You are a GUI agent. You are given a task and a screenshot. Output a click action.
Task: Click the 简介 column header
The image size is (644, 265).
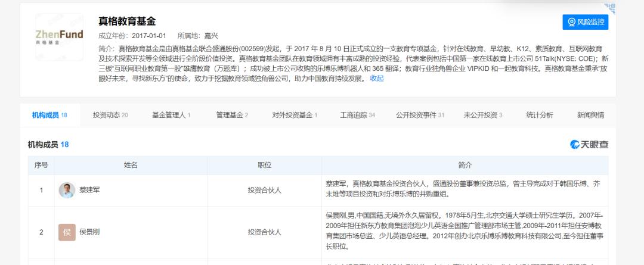[465, 166]
